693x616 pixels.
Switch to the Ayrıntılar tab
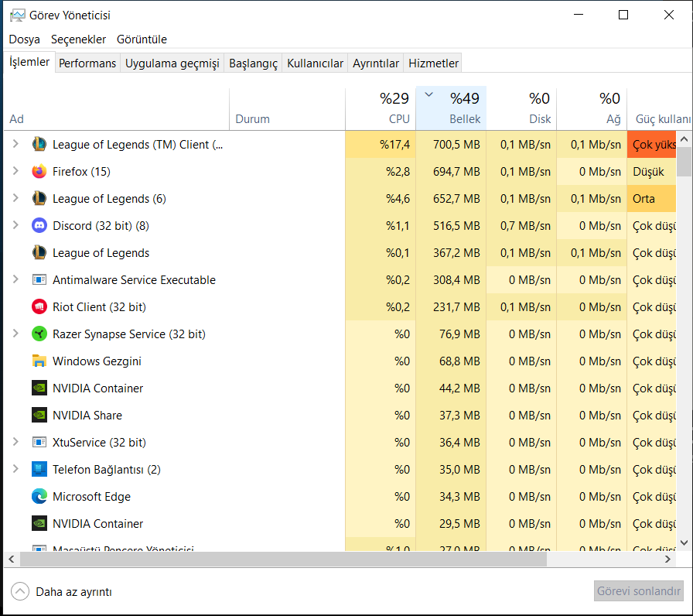click(x=376, y=63)
